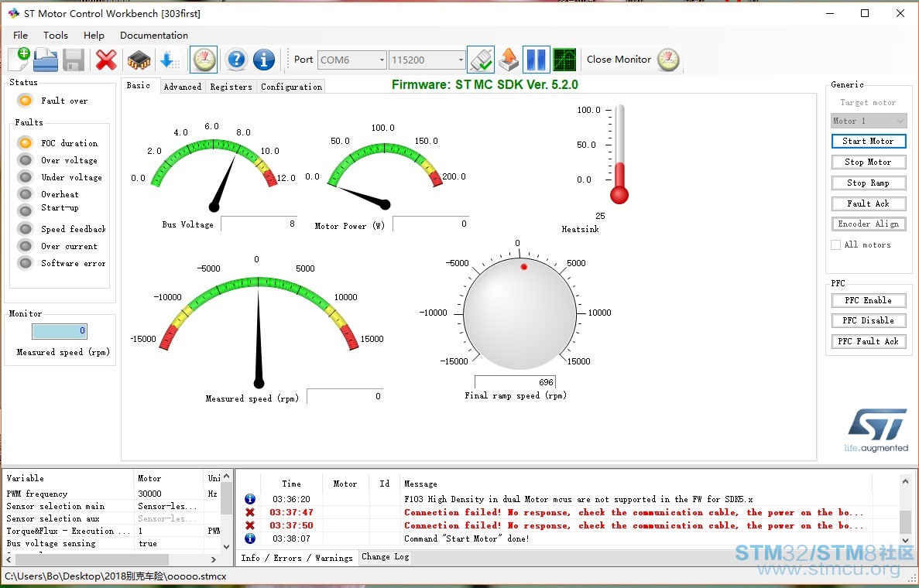Click the error icon on the 03:37:50 log row
The image size is (919, 588).
249,525
